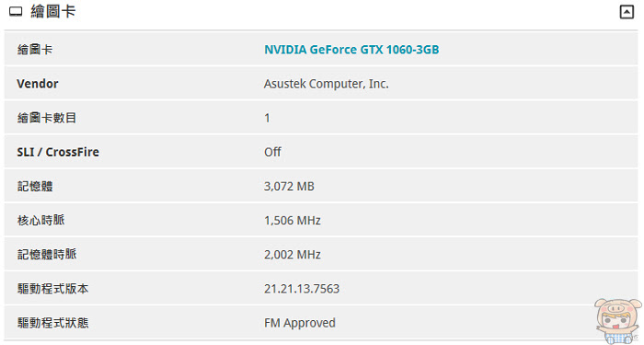Screen dimensions: 644x345
Task: Select driver version 21.21.13.7563
Action: [x=302, y=289]
